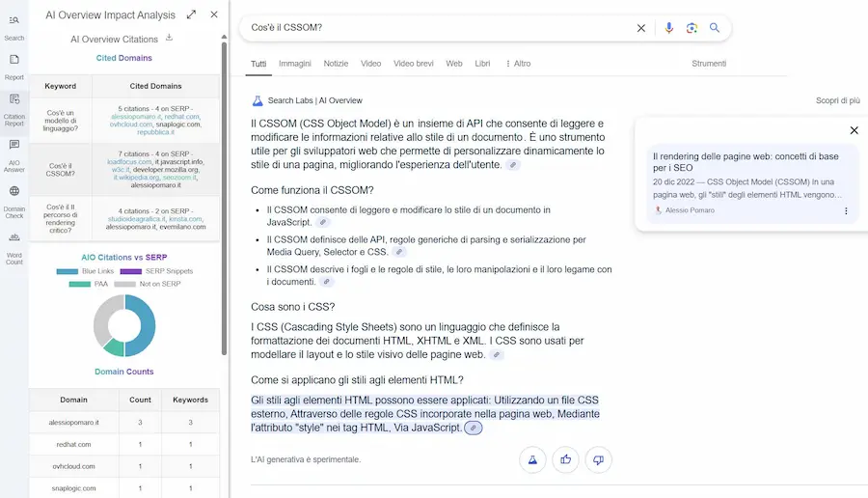Open the AIO Answer sidebar tool
The width and height of the screenshot is (868, 498).
tap(14, 155)
